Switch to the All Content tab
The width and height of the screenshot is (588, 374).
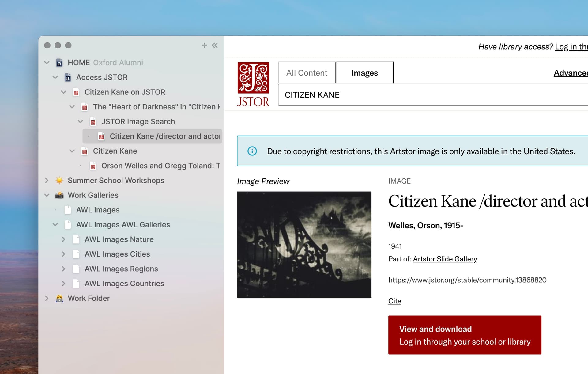pyautogui.click(x=306, y=73)
